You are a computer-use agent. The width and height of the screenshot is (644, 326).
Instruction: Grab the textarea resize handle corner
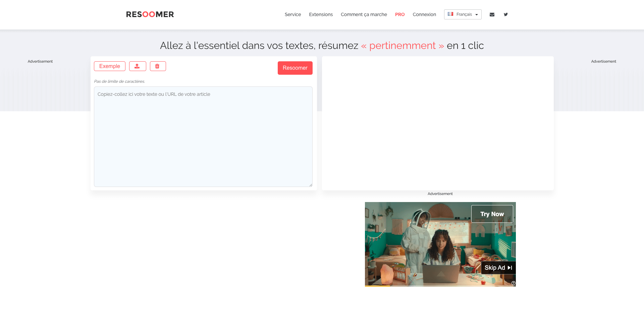[x=311, y=185]
